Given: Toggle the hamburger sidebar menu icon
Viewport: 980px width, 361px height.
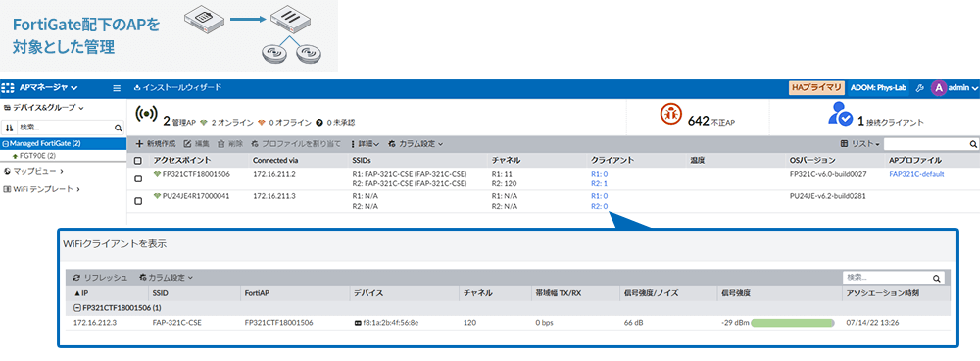Looking at the screenshot, I should (x=117, y=88).
